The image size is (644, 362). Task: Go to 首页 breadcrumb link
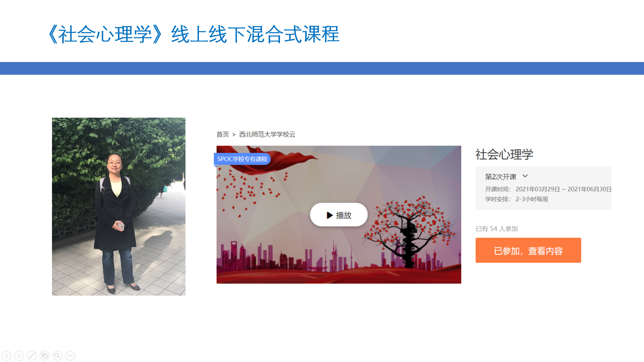click(223, 134)
